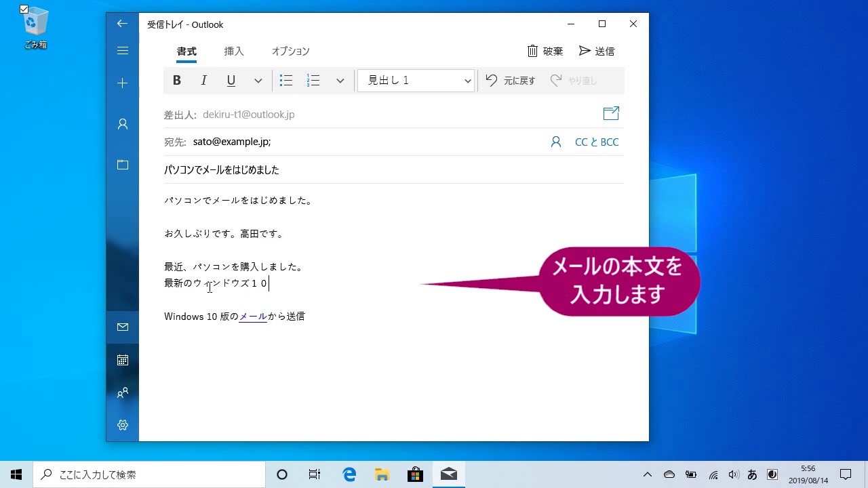Viewport: 868px width, 488px height.
Task: Toggle underline formatting
Action: (231, 81)
